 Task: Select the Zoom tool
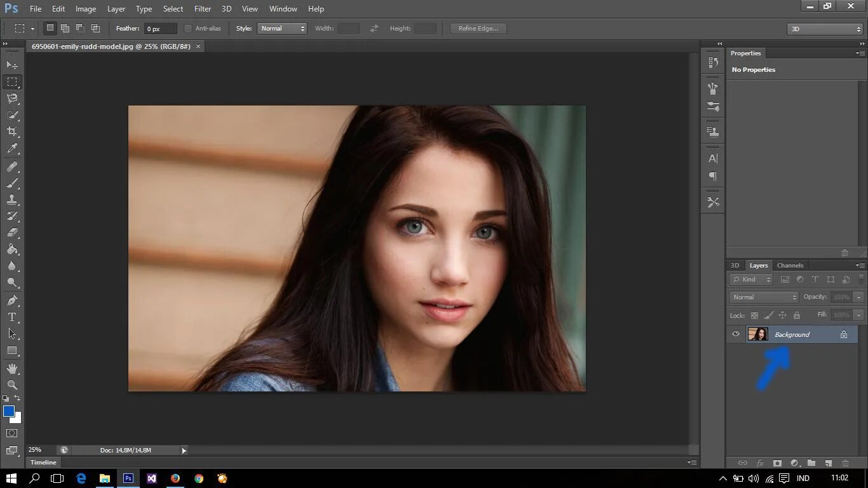pyautogui.click(x=12, y=385)
